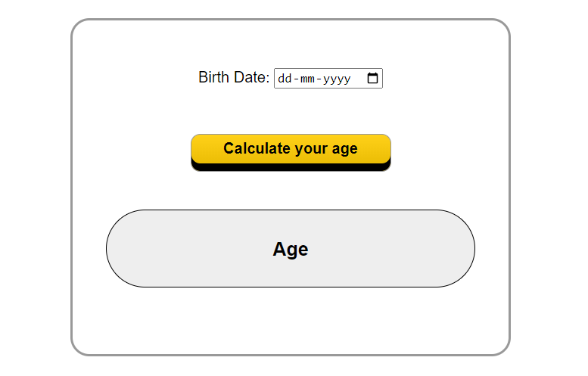Screen dimensions: 588x376
Task: Click the gray Age result box
Action: coord(291,249)
